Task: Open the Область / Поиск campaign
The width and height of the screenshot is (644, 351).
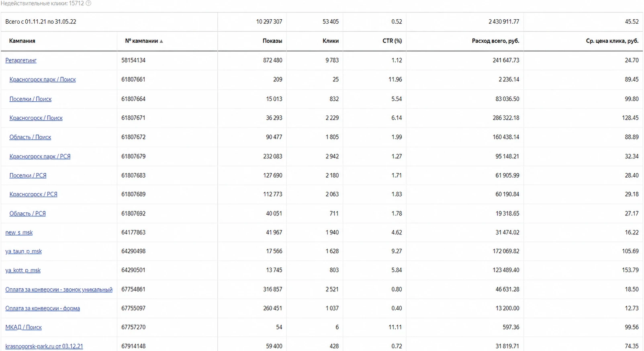Action: (30, 137)
